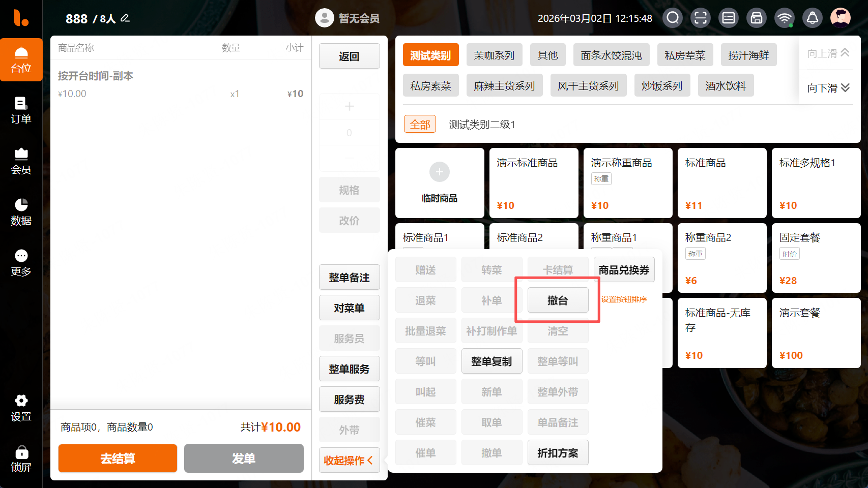Image resolution: width=868 pixels, height=488 pixels.
Task: Select the 测试类别 category tab
Action: 430,55
